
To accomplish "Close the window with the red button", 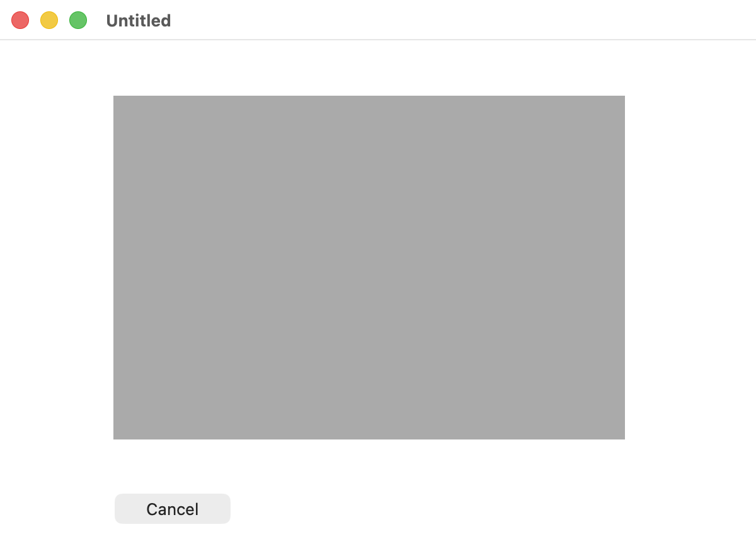I will (20, 20).
